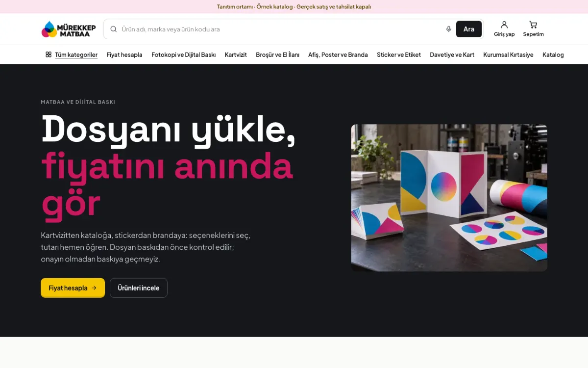Click the Tüm kategoriler grid icon
The image size is (588, 368).
(x=49, y=54)
